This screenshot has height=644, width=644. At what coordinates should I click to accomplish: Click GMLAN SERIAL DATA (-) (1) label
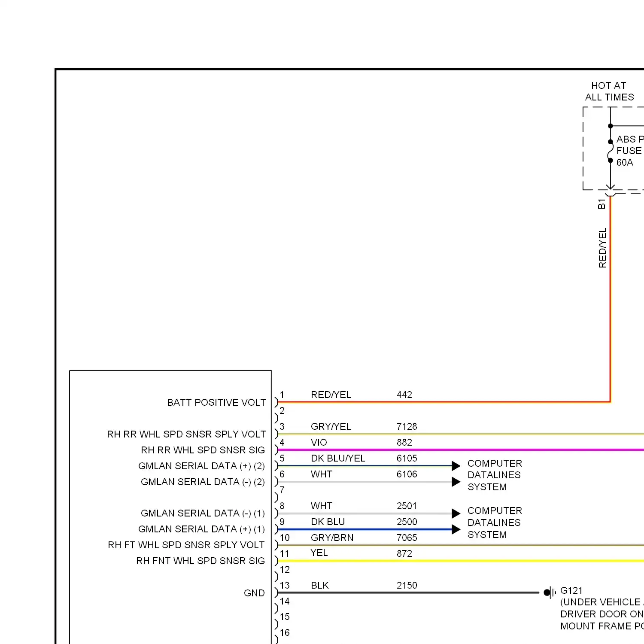(x=203, y=513)
